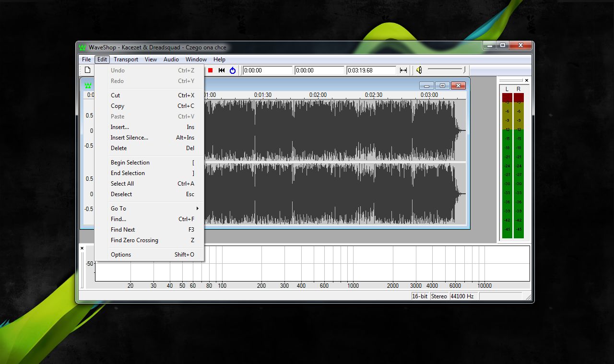Click the Stereo status bar entry
The image size is (614, 364).
pyautogui.click(x=439, y=296)
